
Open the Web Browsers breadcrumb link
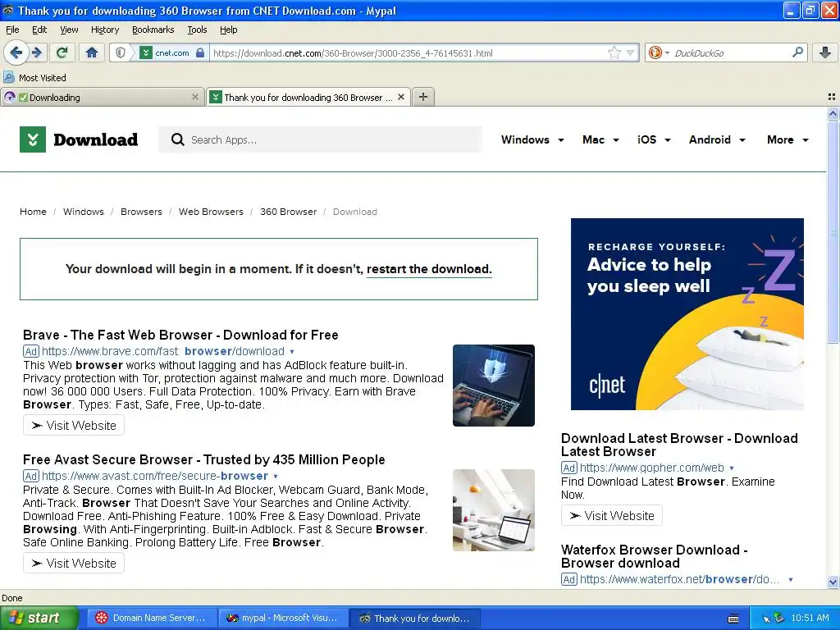[x=211, y=212]
